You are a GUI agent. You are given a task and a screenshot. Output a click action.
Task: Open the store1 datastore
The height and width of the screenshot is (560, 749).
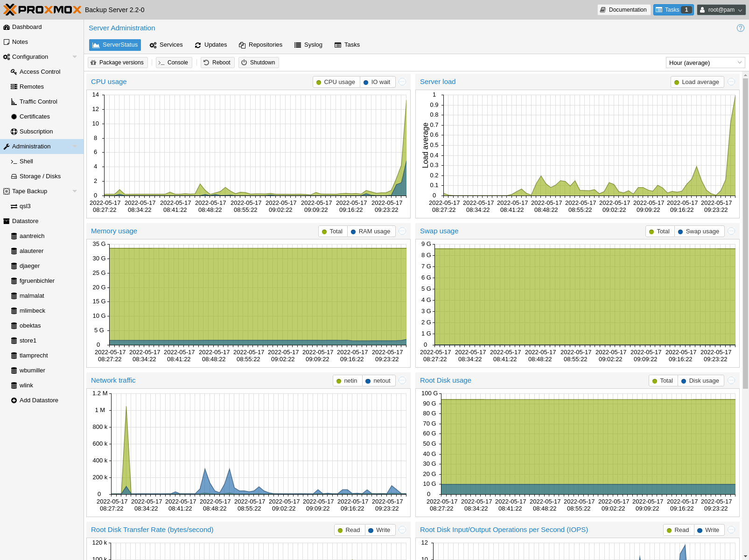click(28, 341)
